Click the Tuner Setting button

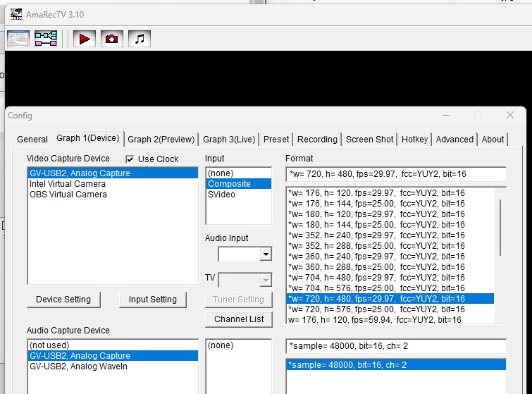(238, 300)
